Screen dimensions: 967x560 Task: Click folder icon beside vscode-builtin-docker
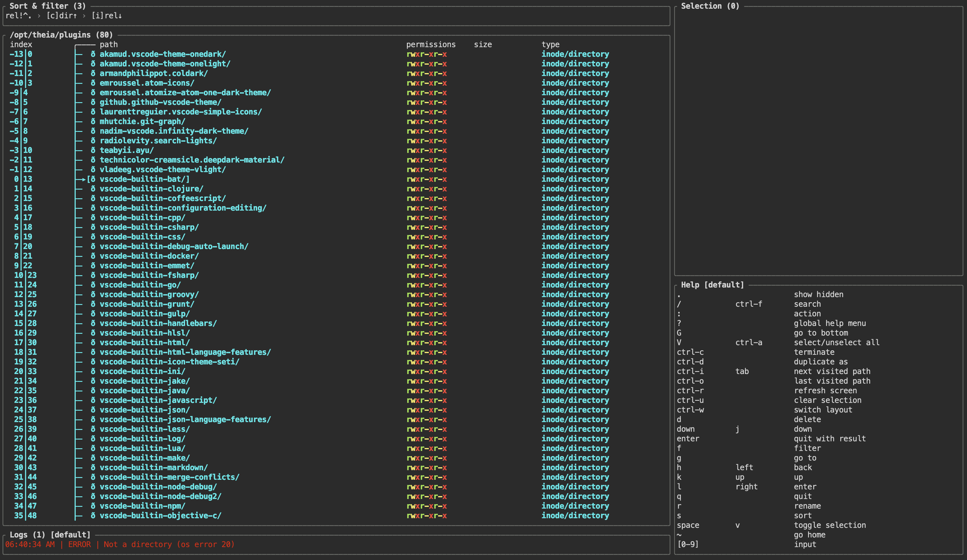coord(93,256)
